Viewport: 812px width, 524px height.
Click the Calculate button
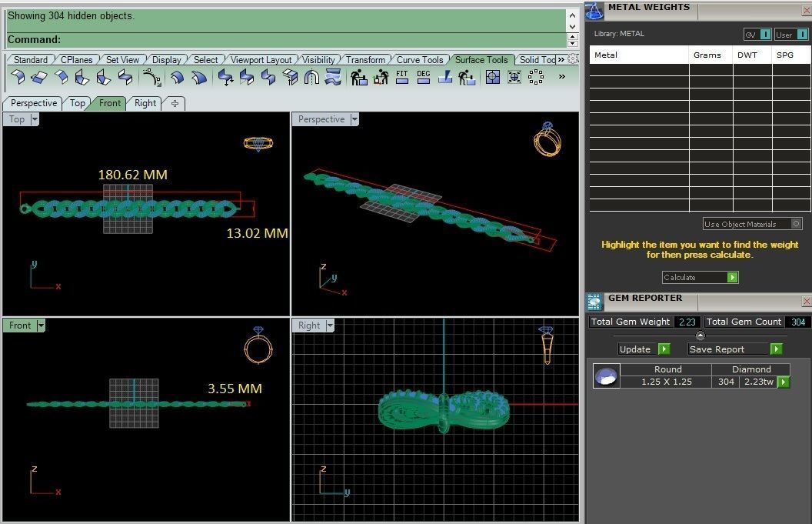701,277
